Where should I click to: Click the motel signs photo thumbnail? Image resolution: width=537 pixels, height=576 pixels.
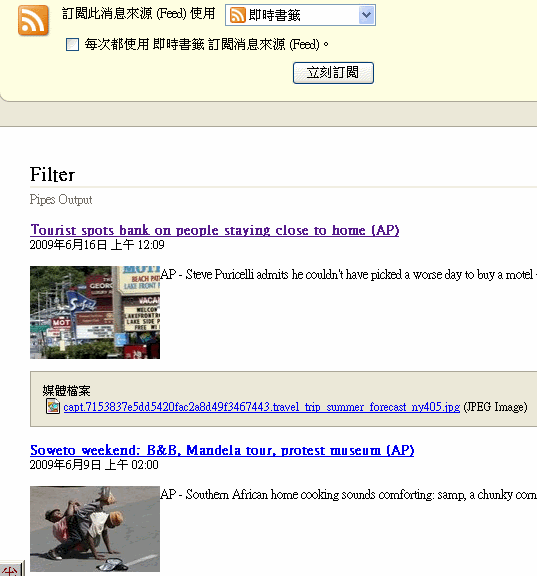point(95,312)
